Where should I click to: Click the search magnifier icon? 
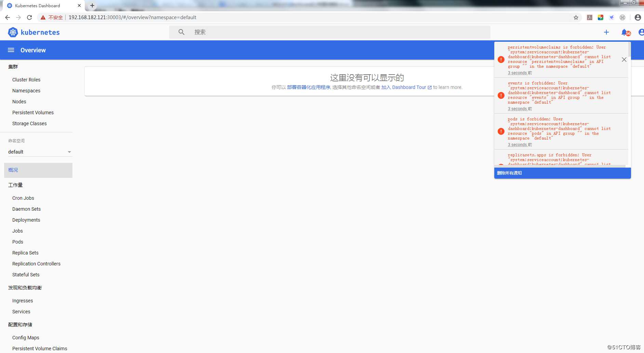pyautogui.click(x=182, y=32)
